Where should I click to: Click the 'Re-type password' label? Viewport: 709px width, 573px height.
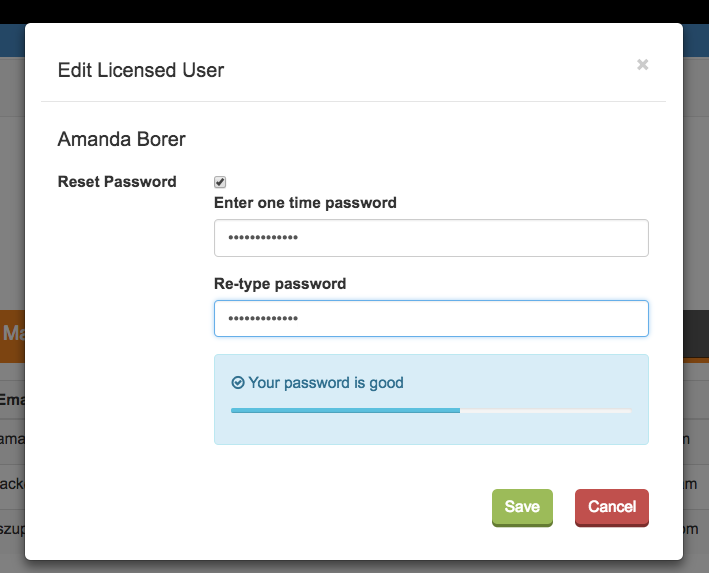tap(280, 284)
